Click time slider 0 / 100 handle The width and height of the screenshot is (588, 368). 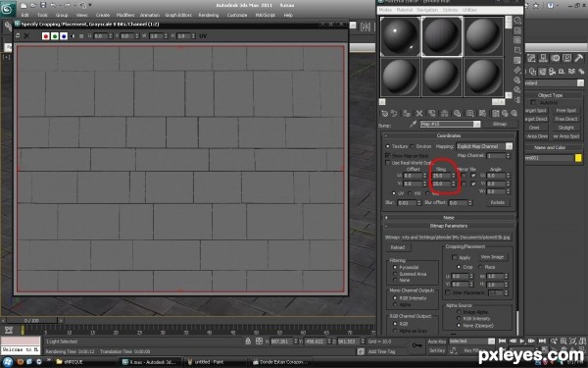tap(31, 320)
